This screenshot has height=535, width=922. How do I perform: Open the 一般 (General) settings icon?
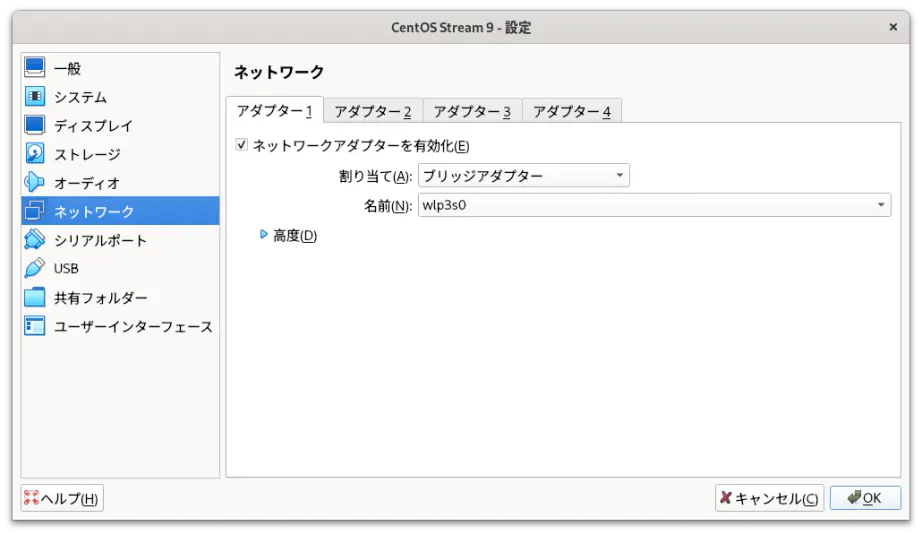tap(34, 67)
